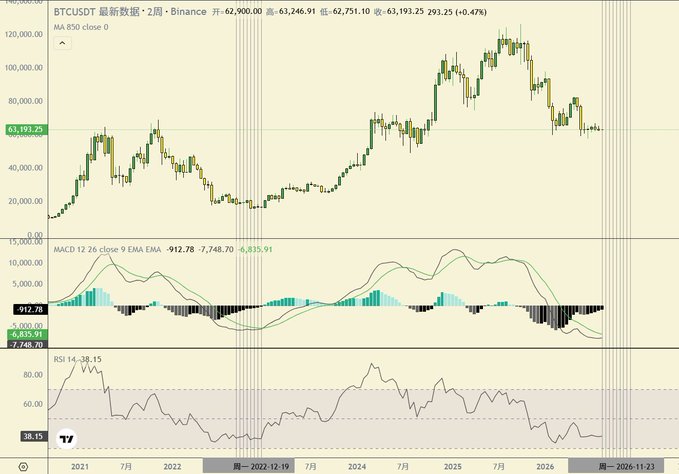Click the -7,748.70 MACD value label on axis

pyautogui.click(x=27, y=344)
